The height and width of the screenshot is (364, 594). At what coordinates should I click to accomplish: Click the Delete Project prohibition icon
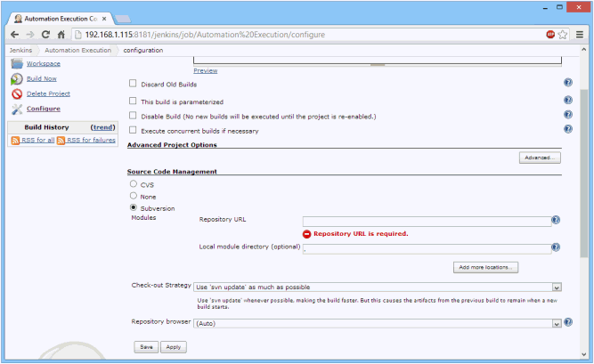tap(17, 93)
